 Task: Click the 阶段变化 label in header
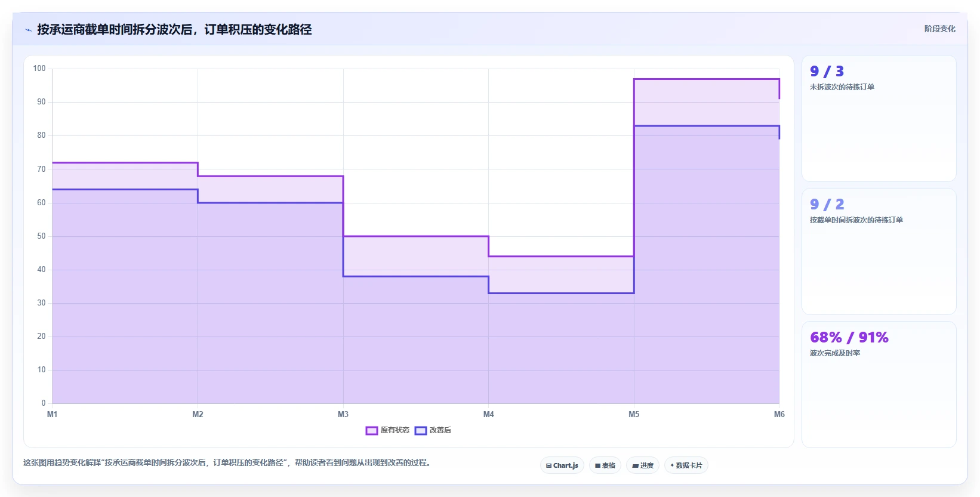(940, 29)
